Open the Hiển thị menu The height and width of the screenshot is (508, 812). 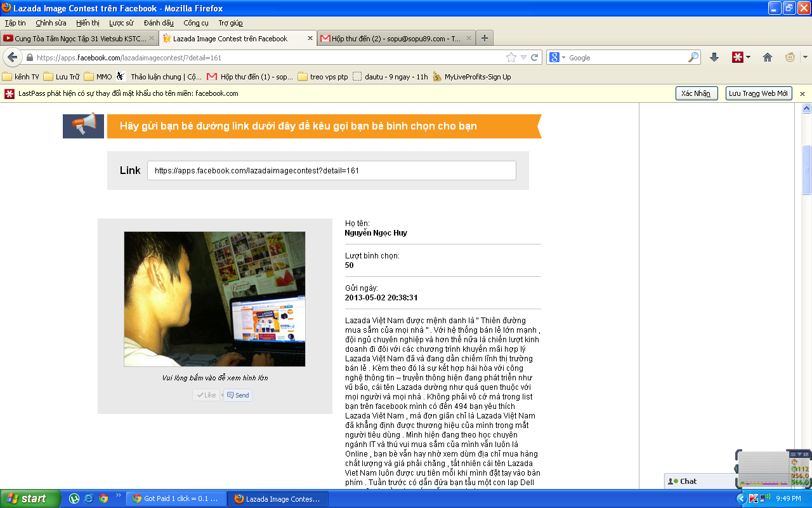[88, 23]
